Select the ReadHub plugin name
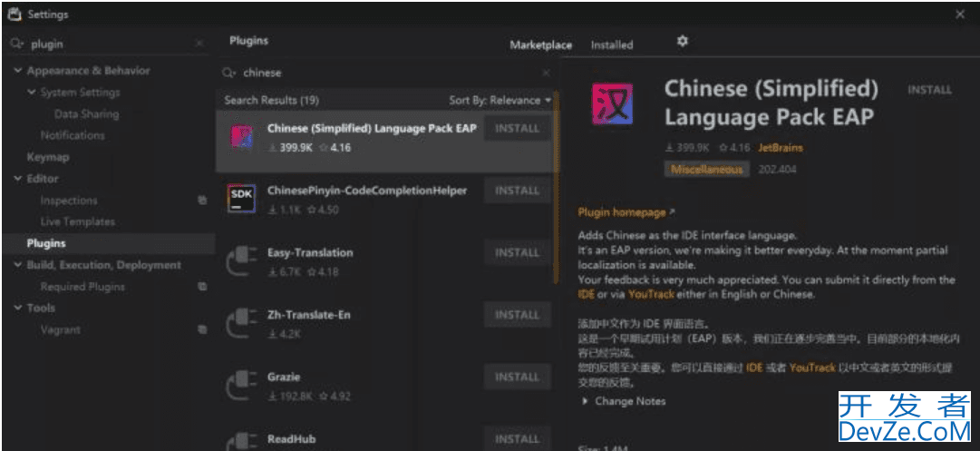Image resolution: width=980 pixels, height=451 pixels. (x=291, y=439)
